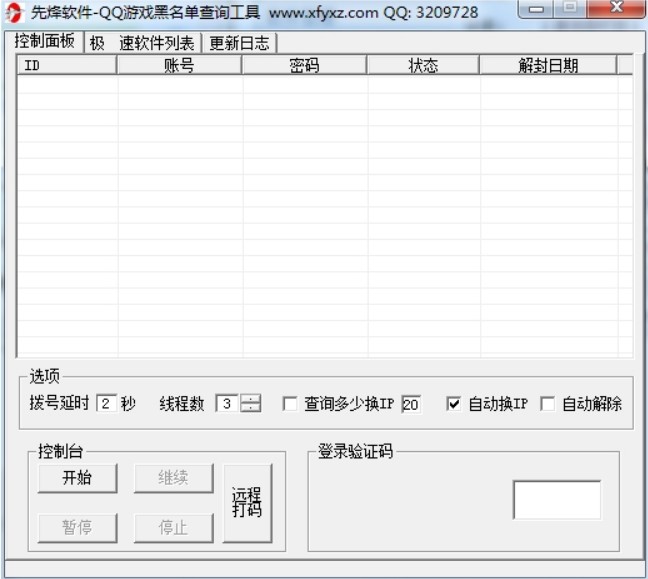Click the 解封日期 column header
648x579 pixels.
(x=548, y=65)
